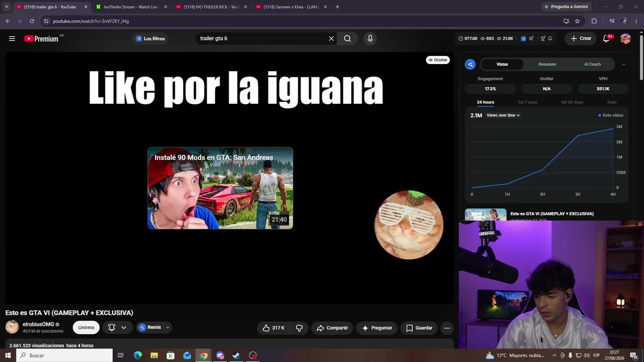Viewport: 644px width, 362px height.
Task: Open vidIQ trophy achievements icon
Action: pos(542,39)
